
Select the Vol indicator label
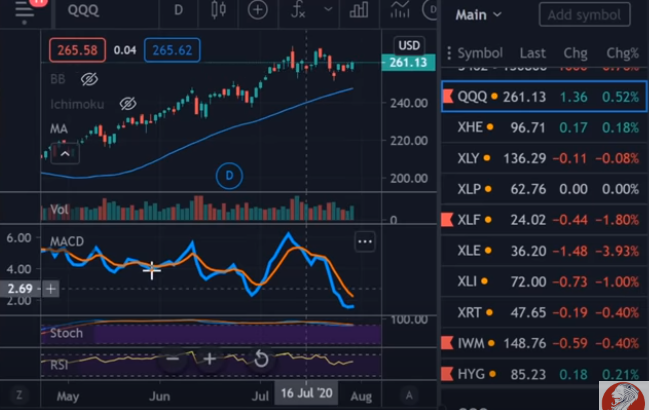click(59, 209)
